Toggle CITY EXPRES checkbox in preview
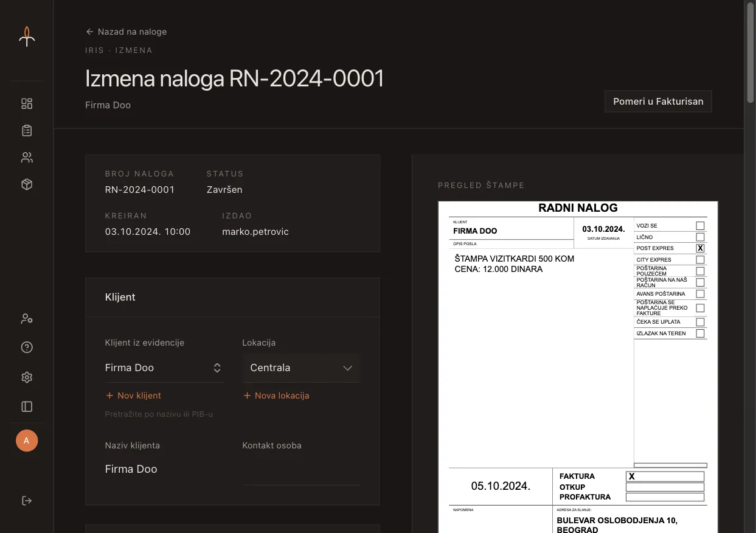This screenshot has width=756, height=533. [700, 260]
